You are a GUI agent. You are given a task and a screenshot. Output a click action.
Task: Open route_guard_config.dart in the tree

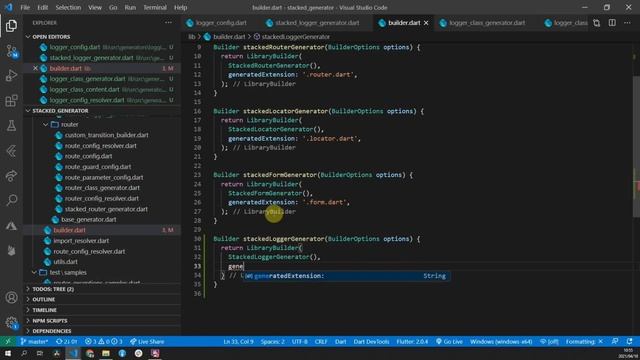pos(98,167)
